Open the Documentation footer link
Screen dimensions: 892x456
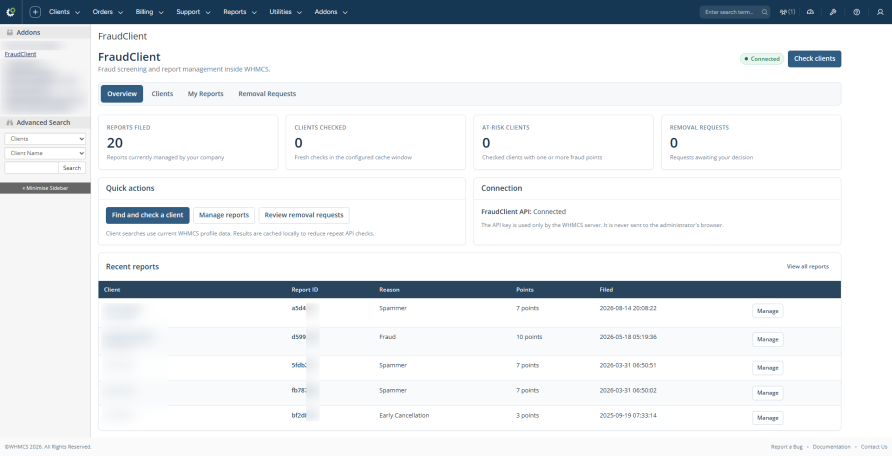click(x=831, y=447)
